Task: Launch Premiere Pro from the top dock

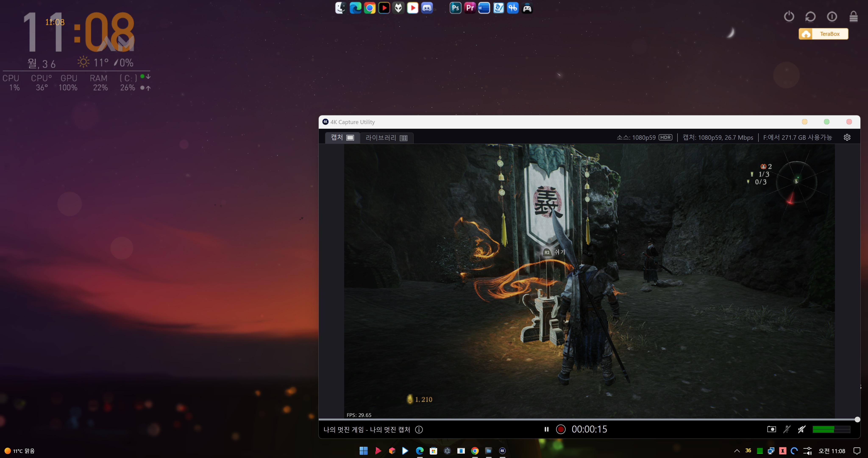Action: [x=470, y=8]
